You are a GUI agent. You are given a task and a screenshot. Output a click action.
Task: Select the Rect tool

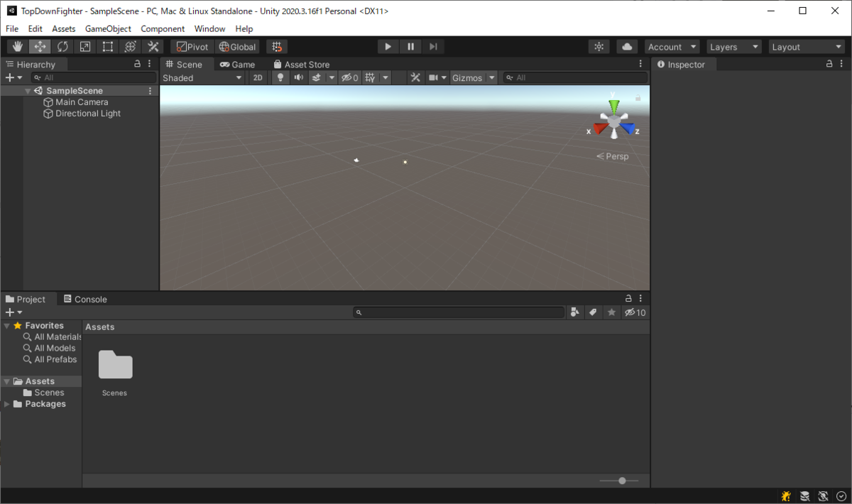pos(108,47)
